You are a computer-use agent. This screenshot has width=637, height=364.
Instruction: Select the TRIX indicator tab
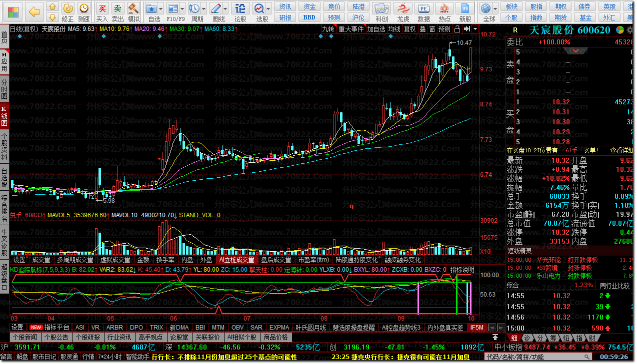tap(156, 327)
